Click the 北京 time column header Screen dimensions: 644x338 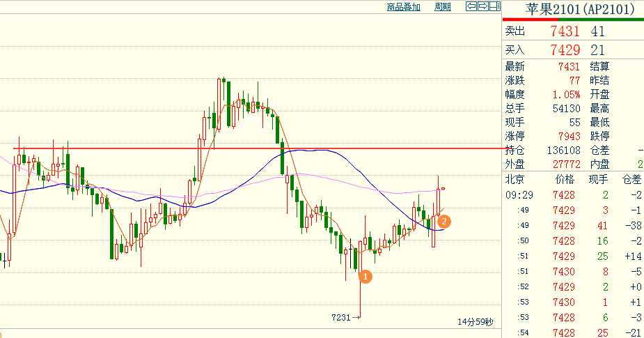coord(515,179)
